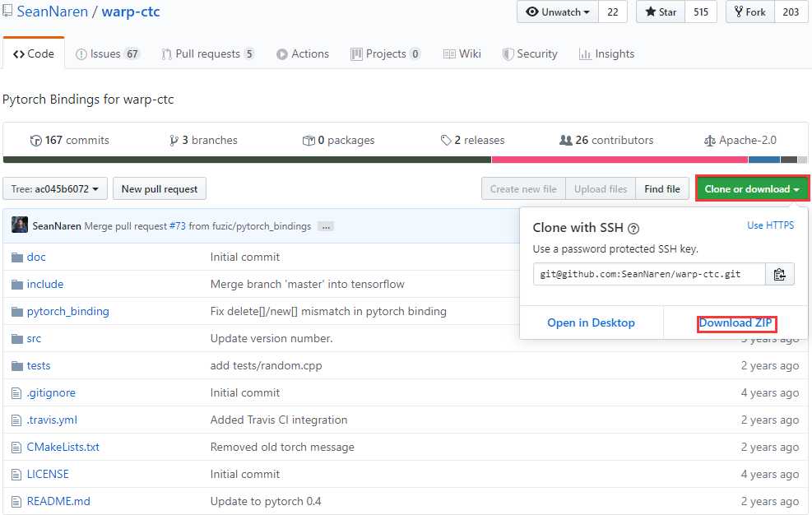Open commit 'add tests/random.cpp'
The image size is (812, 515).
pos(267,365)
